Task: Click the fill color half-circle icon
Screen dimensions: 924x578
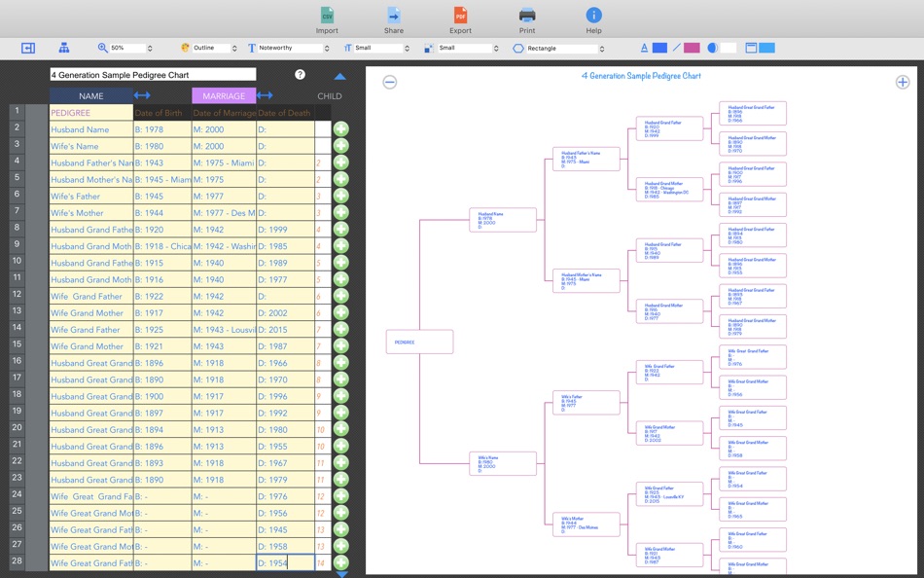Action: [x=712, y=48]
